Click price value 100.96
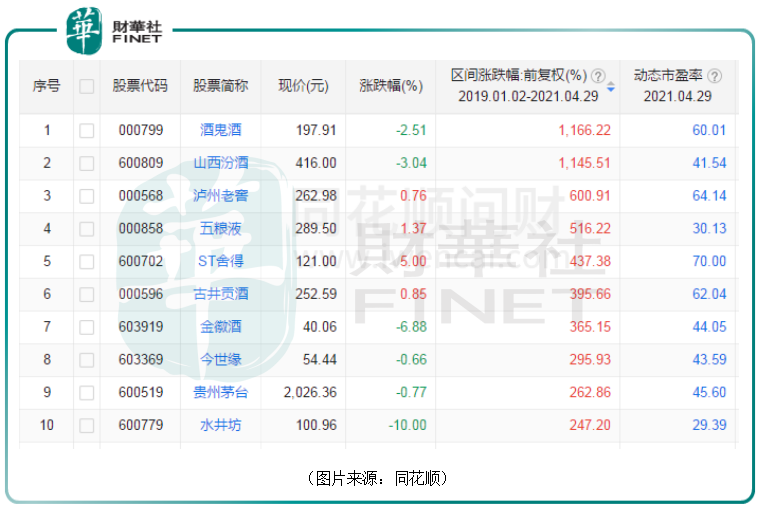 tap(316, 425)
